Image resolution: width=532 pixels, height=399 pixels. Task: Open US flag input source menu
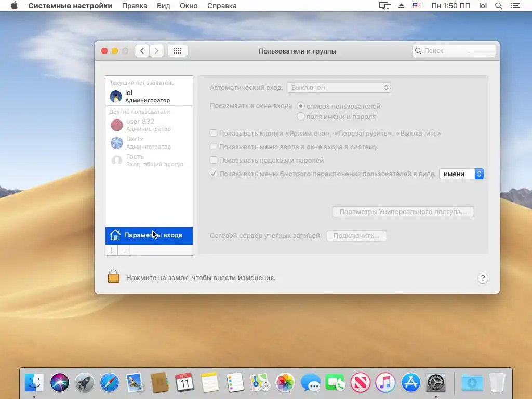(x=417, y=6)
